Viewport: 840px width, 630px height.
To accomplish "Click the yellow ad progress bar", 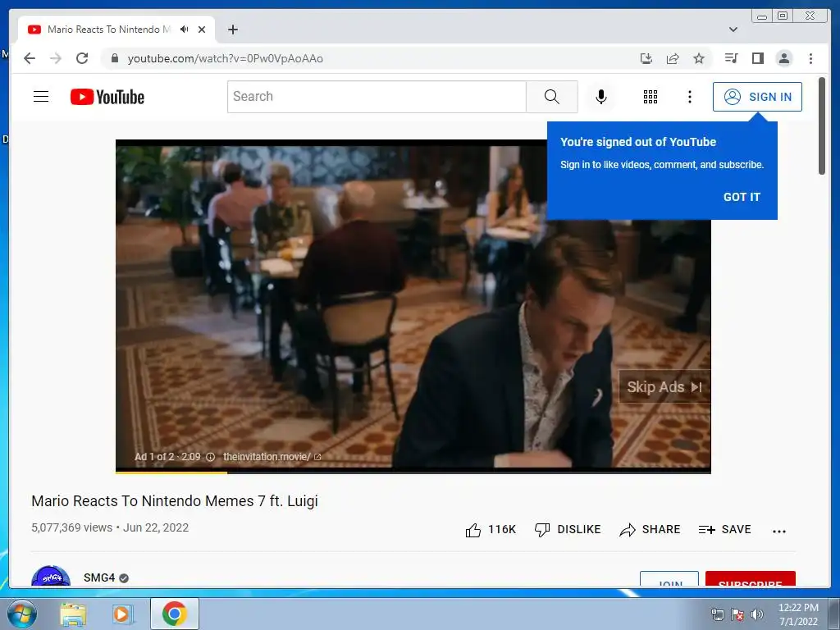I will pos(171,472).
